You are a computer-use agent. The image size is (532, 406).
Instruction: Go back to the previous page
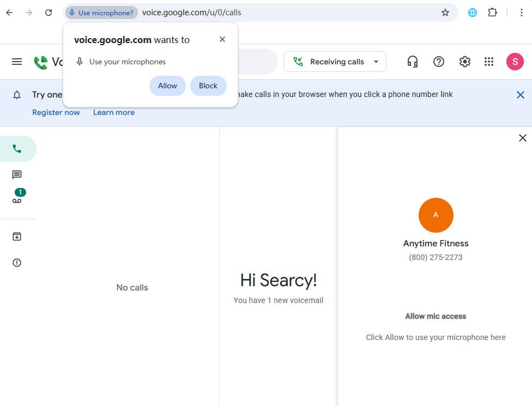(x=9, y=13)
